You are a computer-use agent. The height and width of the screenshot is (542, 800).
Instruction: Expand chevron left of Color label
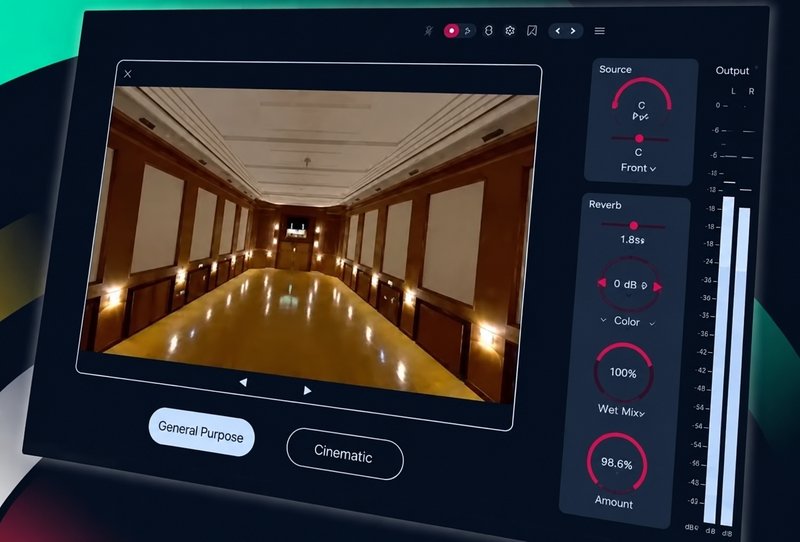pyautogui.click(x=604, y=320)
